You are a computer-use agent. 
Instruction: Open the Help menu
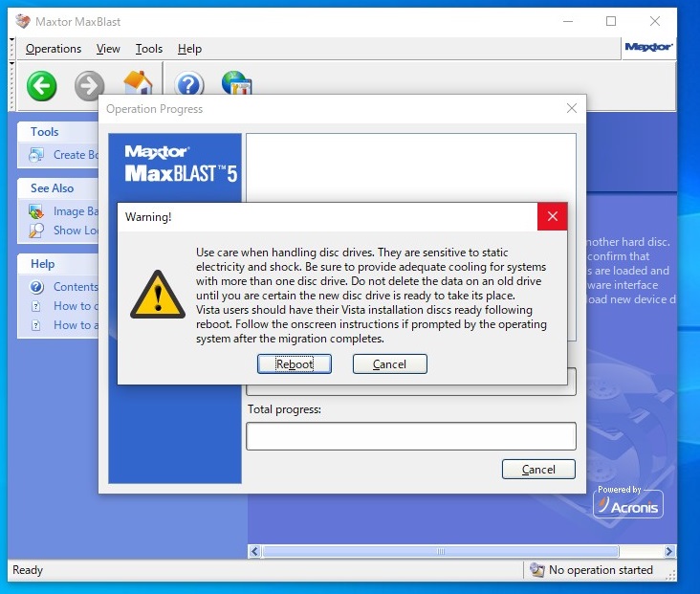[189, 49]
